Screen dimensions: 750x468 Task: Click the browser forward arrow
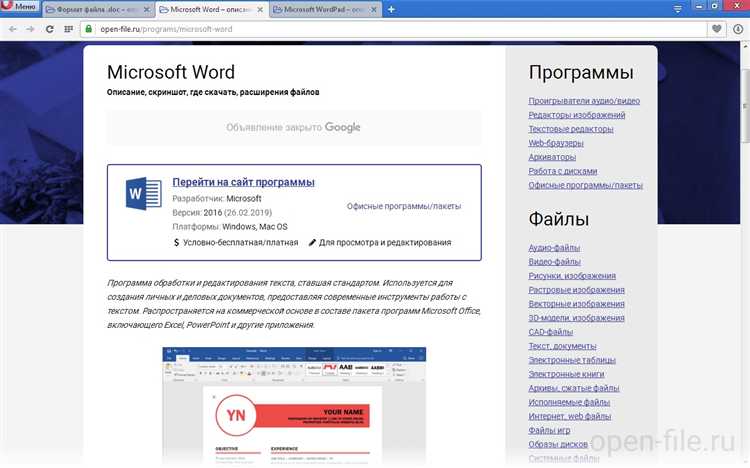(x=29, y=29)
